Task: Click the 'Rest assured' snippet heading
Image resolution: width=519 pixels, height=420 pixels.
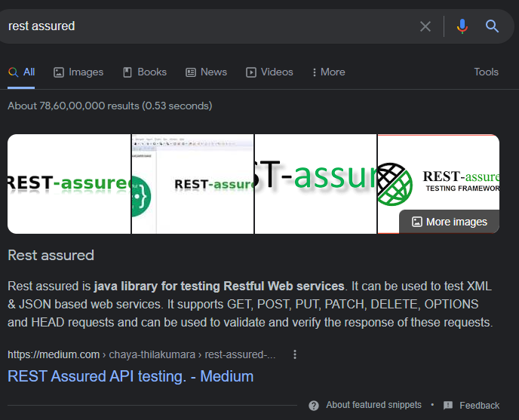Action: [x=51, y=256]
